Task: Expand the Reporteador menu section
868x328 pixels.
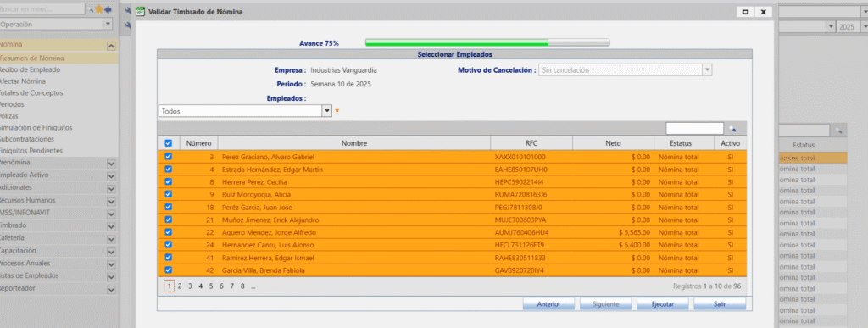Action: (111, 289)
